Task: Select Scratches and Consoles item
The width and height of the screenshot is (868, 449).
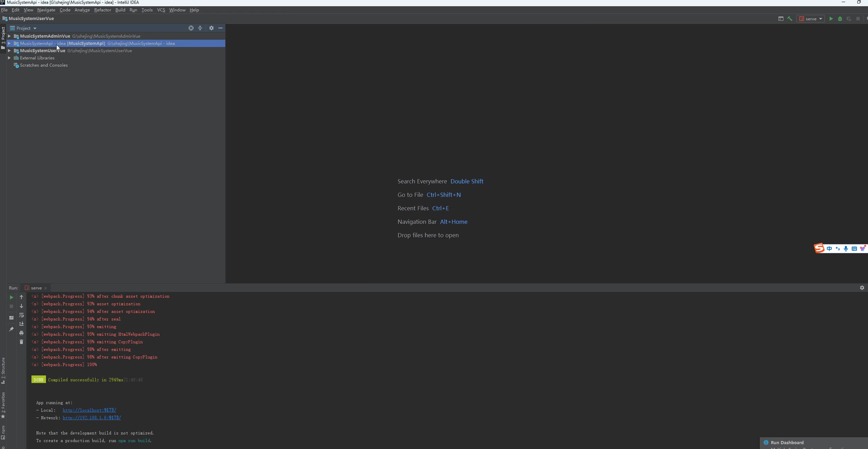Action: pyautogui.click(x=44, y=65)
